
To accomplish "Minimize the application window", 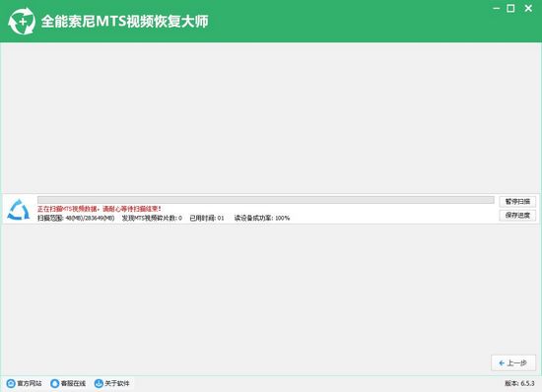I will click(497, 8).
